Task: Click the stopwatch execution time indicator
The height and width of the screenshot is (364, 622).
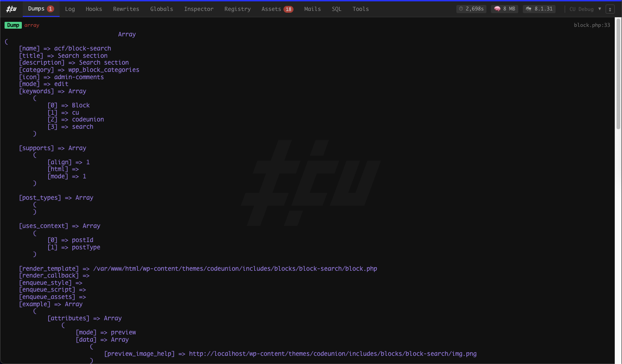Action: click(x=471, y=9)
